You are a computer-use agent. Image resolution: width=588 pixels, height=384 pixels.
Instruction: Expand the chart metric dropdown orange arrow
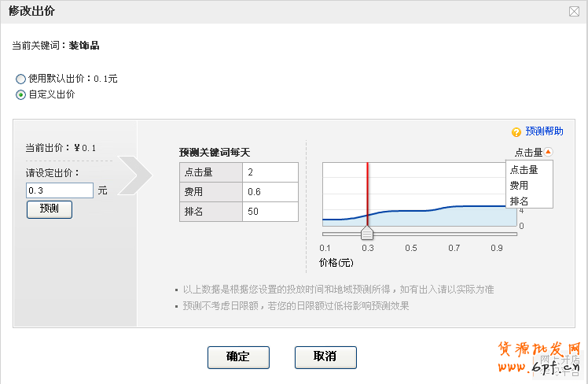point(549,153)
